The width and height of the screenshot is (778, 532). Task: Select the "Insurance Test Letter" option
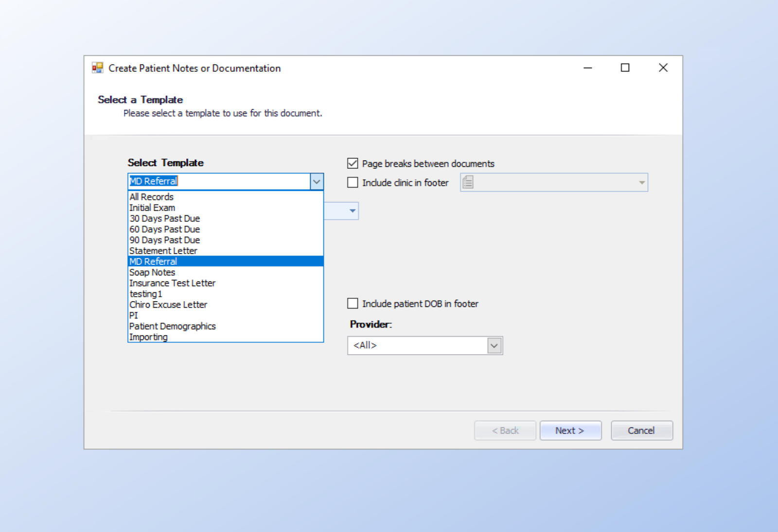tap(172, 283)
